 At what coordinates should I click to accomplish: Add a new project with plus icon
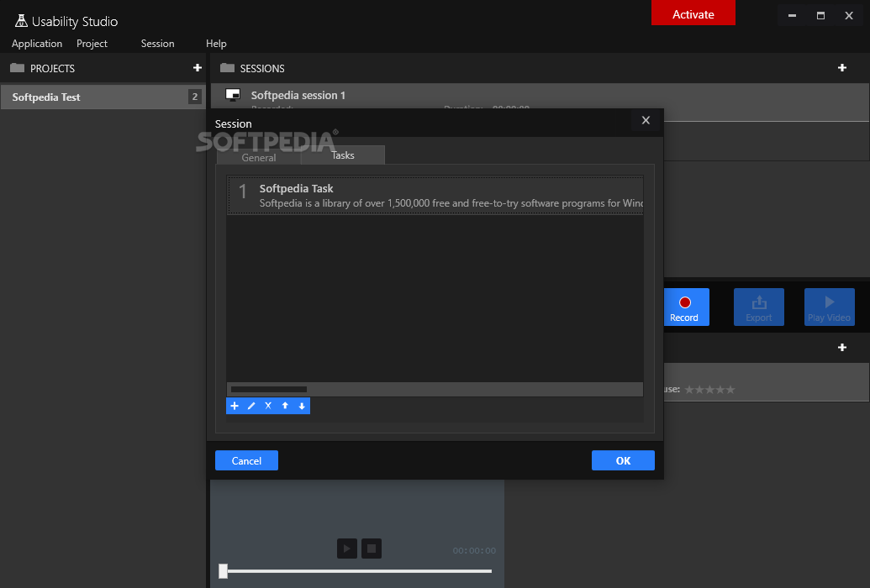197,68
